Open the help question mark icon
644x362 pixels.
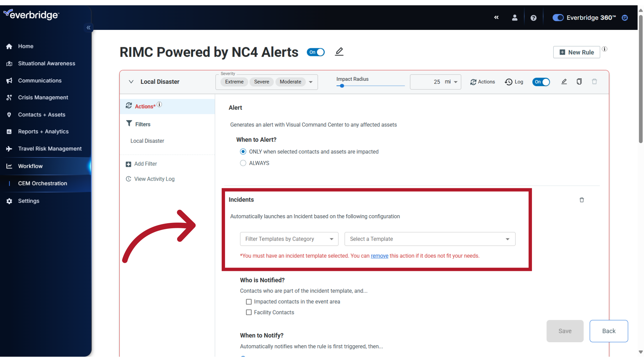coord(533,18)
